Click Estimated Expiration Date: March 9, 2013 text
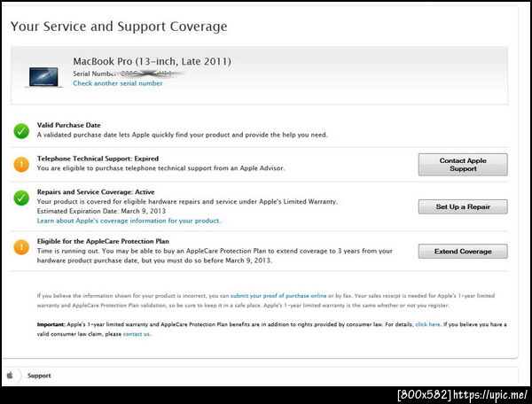 [101, 211]
